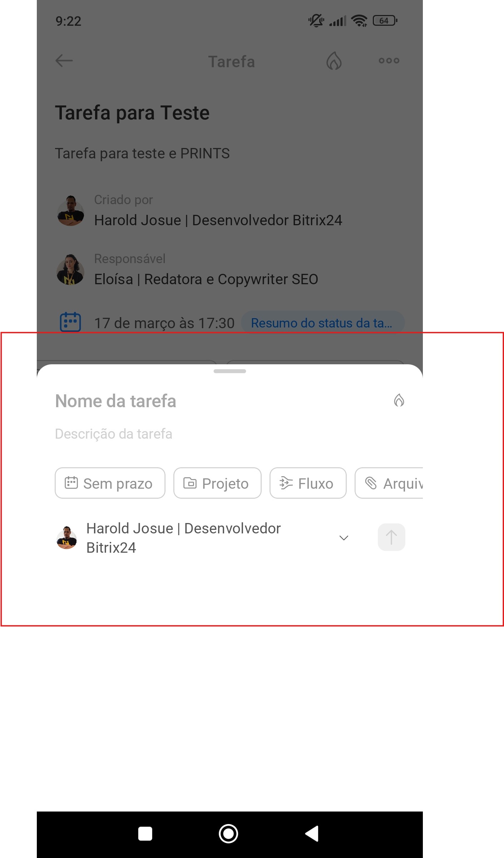This screenshot has width=504, height=858.
Task: Expand the Harold Josue assignee chevron
Action: [x=344, y=538]
